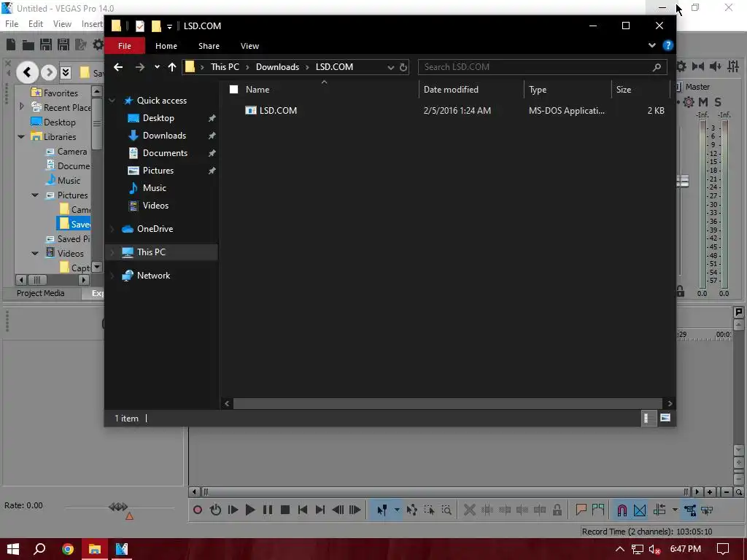Select Downloads under Quick access
The height and width of the screenshot is (560, 747).
click(x=164, y=135)
